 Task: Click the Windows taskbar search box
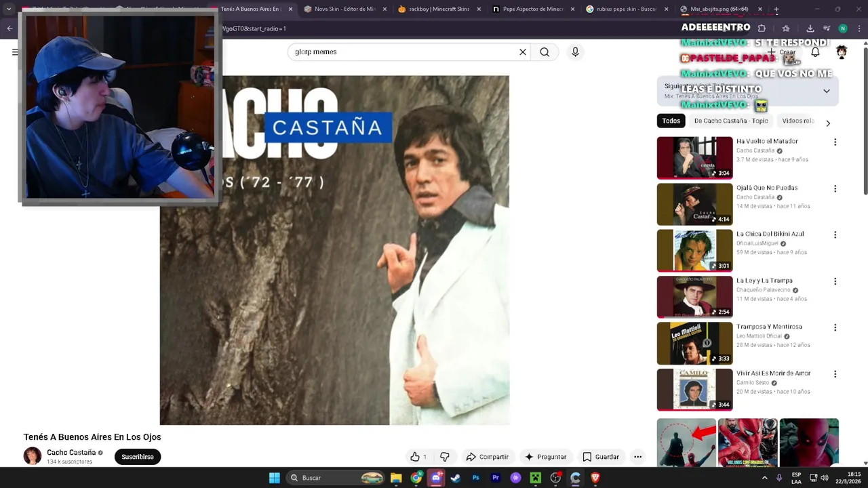tap(336, 478)
